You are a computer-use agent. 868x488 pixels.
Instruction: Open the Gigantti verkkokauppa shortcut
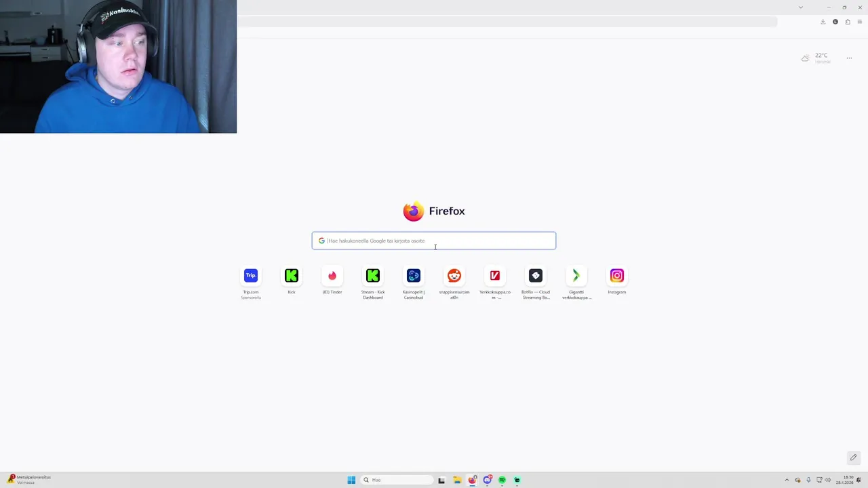(576, 276)
